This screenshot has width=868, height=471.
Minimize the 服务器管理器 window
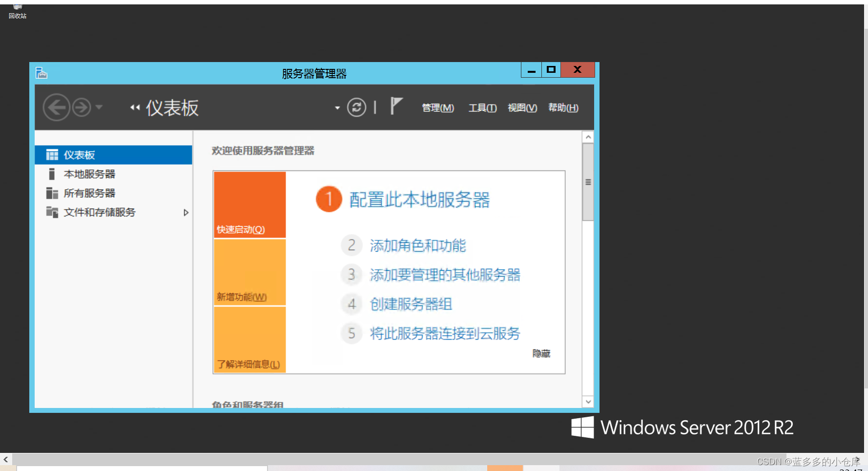pyautogui.click(x=531, y=70)
